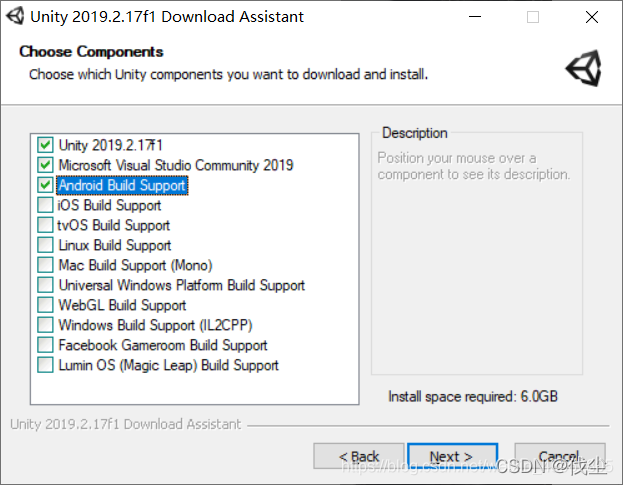
Task: Go back with the Back button
Action: click(x=358, y=457)
